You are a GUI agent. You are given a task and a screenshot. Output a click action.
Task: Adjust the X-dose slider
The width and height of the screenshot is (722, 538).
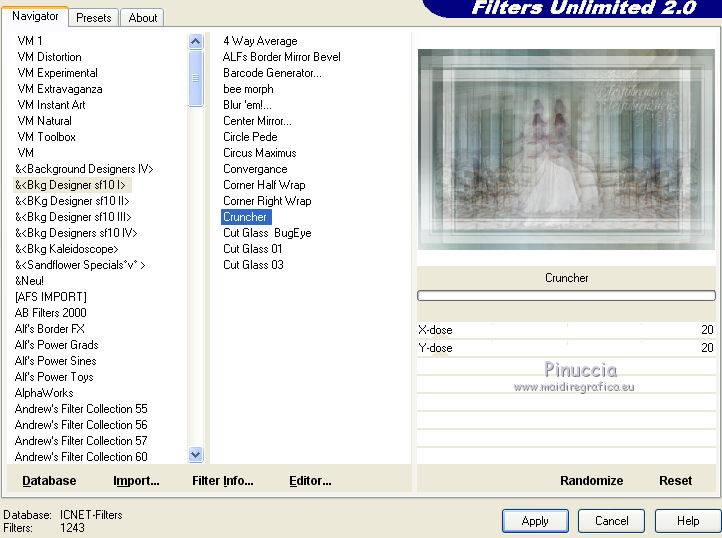click(x=566, y=330)
